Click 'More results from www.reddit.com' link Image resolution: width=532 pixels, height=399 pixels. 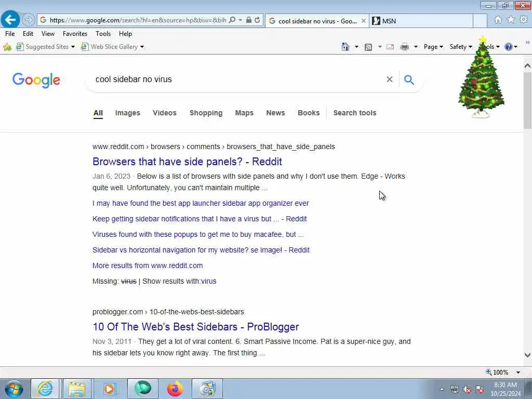148,265
